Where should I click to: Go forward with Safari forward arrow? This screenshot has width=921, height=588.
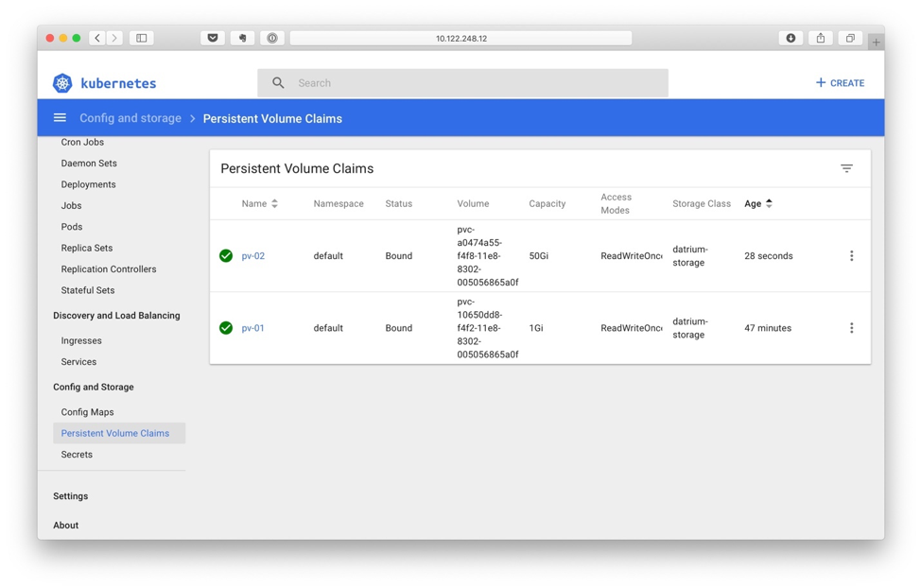(114, 38)
